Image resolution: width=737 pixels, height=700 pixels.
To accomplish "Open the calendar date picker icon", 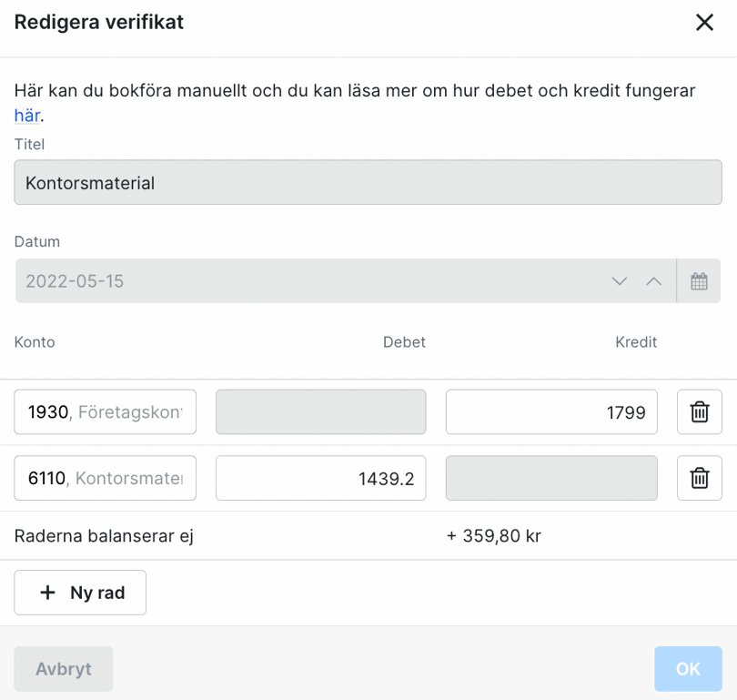I will (699, 281).
